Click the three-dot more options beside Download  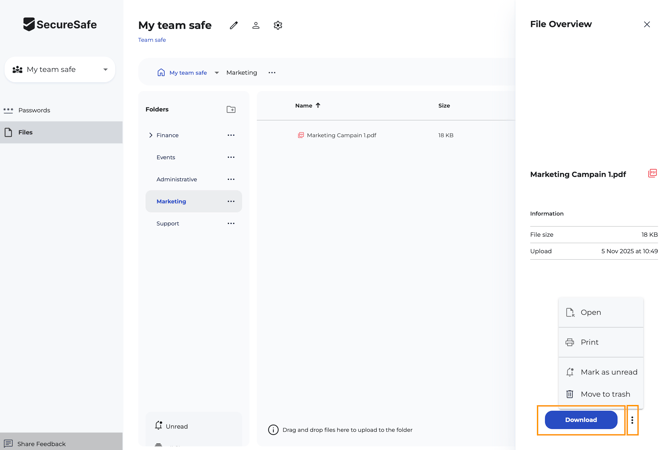coord(632,420)
